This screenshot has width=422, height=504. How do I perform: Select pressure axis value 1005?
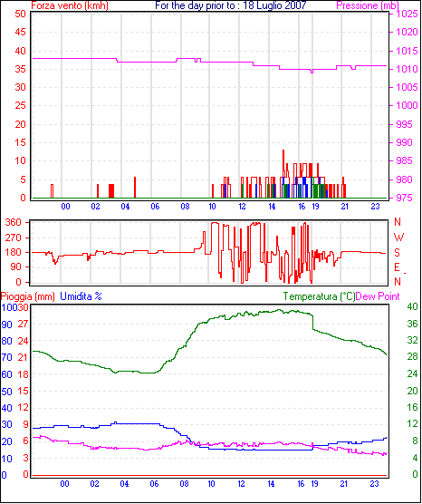[408, 87]
